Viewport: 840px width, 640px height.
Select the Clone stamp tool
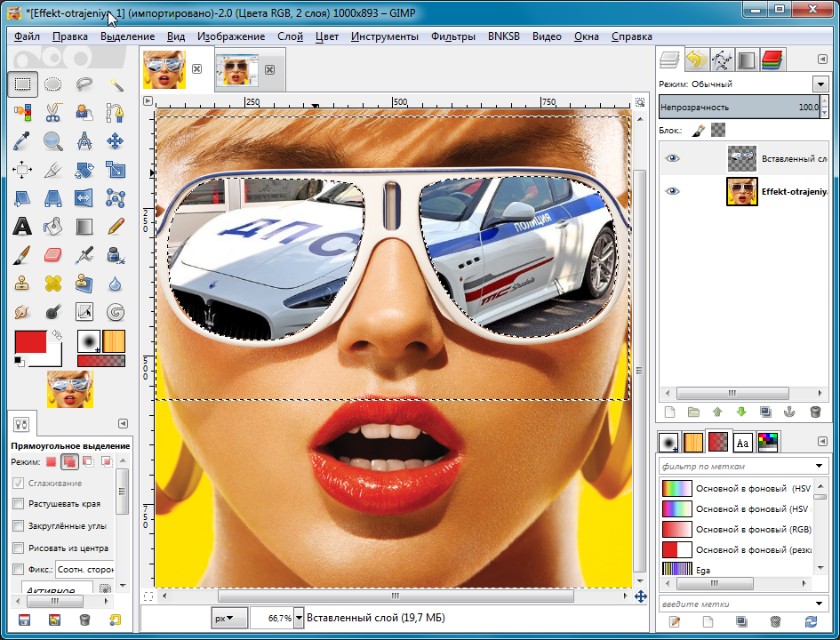[x=22, y=284]
